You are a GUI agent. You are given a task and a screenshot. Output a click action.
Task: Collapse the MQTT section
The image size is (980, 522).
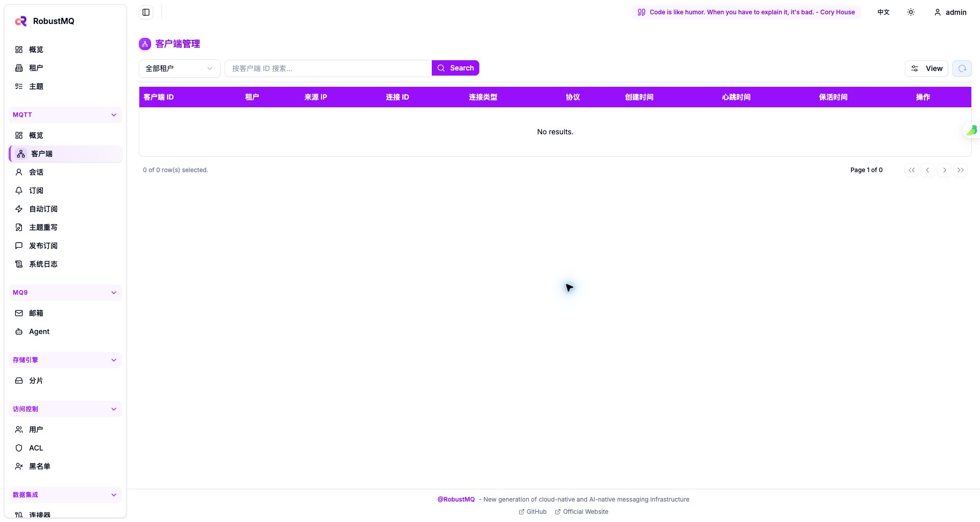point(65,115)
